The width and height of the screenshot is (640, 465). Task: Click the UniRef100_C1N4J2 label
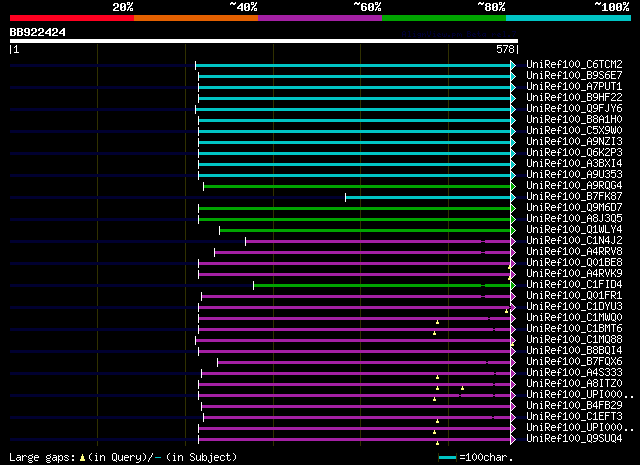[574, 241]
